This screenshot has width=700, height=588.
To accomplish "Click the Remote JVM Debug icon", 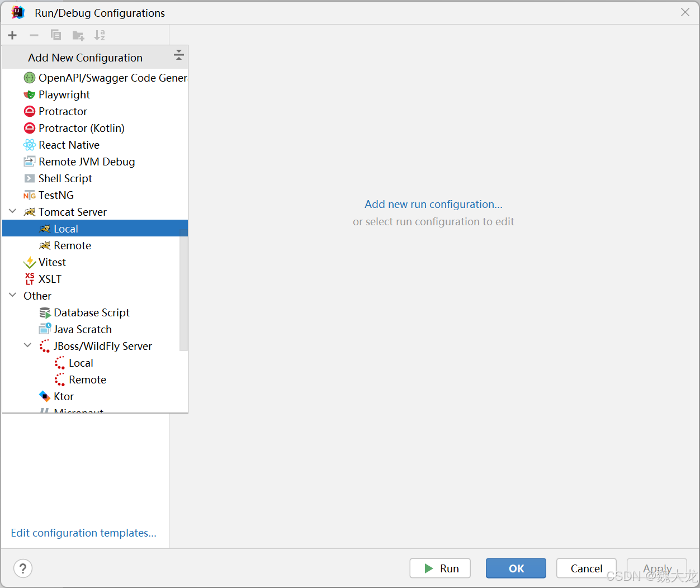I will pos(30,162).
